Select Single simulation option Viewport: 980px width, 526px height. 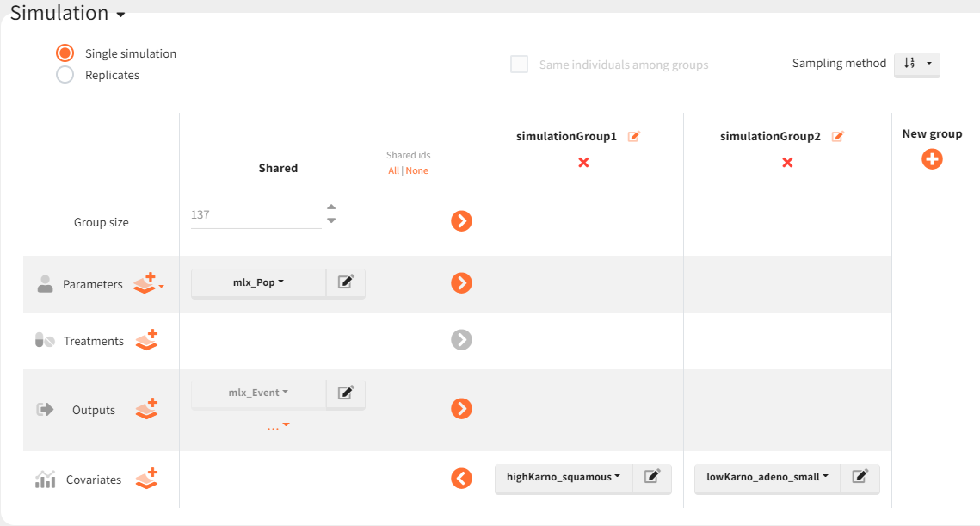click(65, 53)
